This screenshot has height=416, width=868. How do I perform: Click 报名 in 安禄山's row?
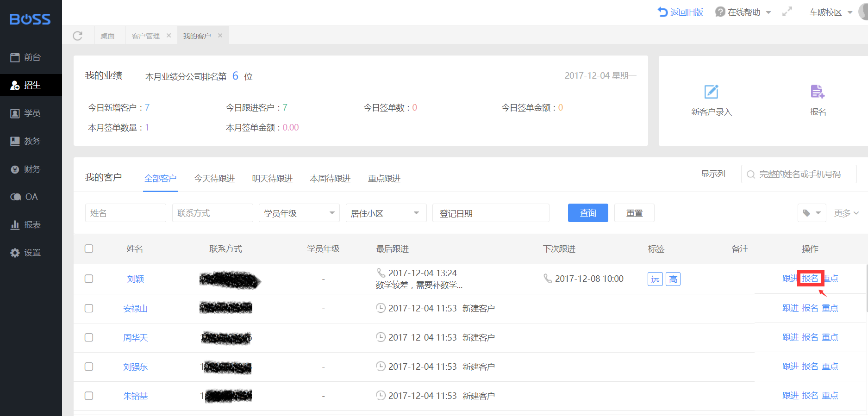(x=810, y=308)
